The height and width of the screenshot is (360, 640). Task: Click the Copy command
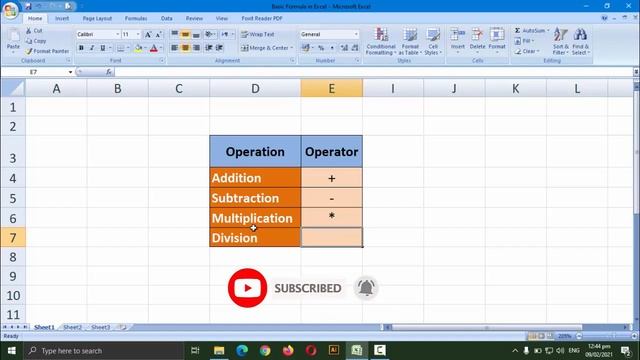click(36, 41)
